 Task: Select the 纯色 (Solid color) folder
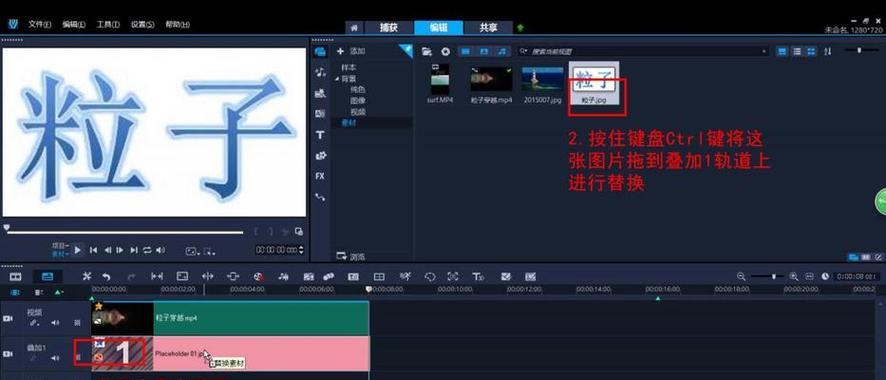coord(358,90)
